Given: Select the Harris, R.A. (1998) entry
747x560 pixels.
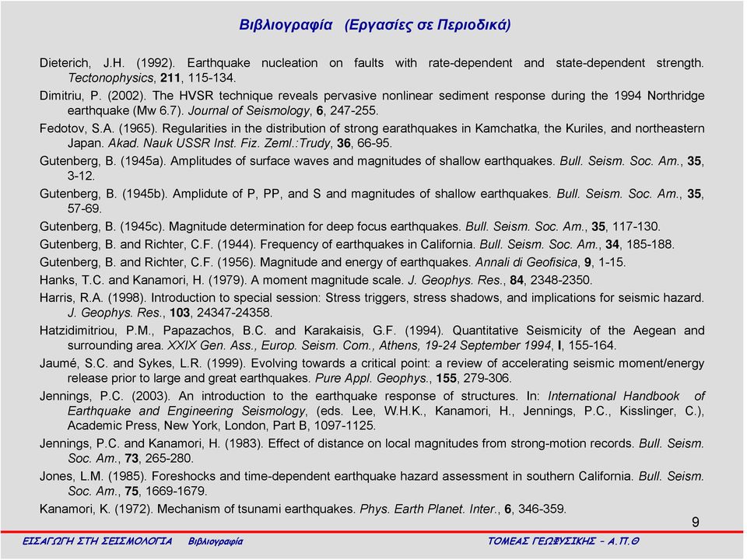Looking at the screenshot, I should point(372,305).
